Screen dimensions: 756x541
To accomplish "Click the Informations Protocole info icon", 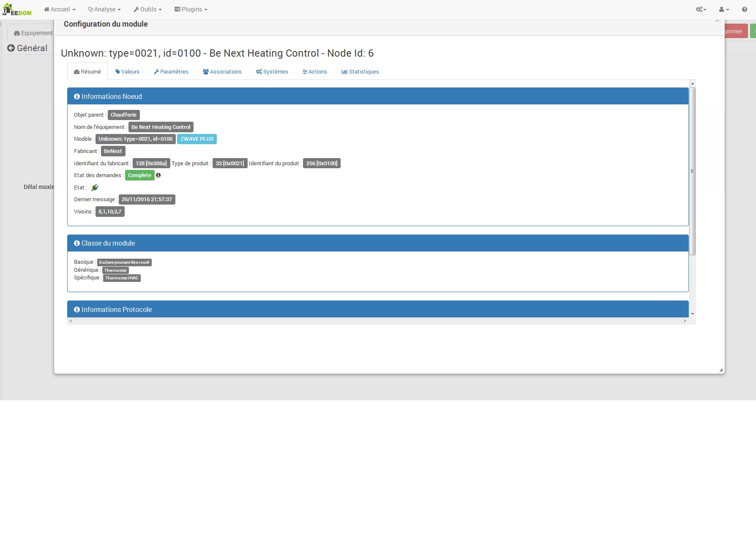I will pos(77,309).
